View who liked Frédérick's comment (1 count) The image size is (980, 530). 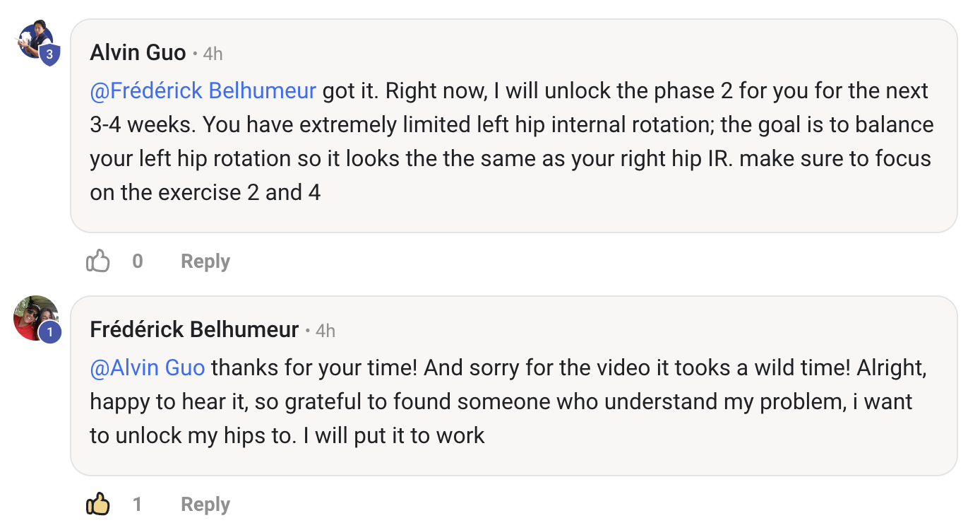138,505
